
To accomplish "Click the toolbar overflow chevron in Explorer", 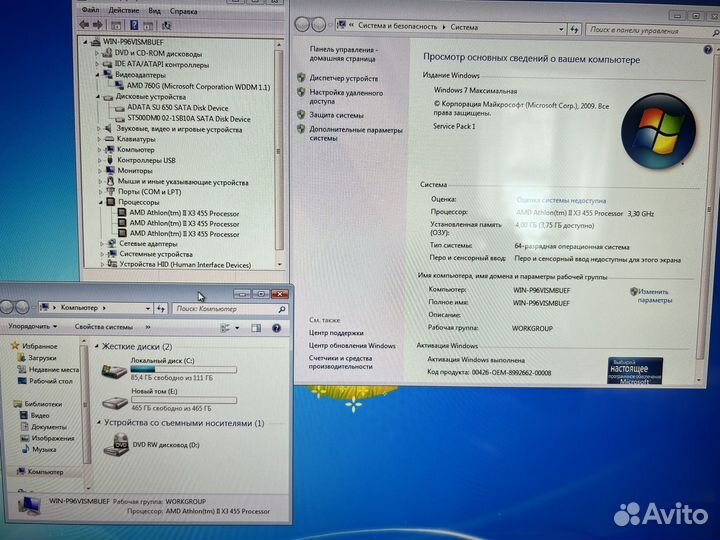I will point(148,327).
